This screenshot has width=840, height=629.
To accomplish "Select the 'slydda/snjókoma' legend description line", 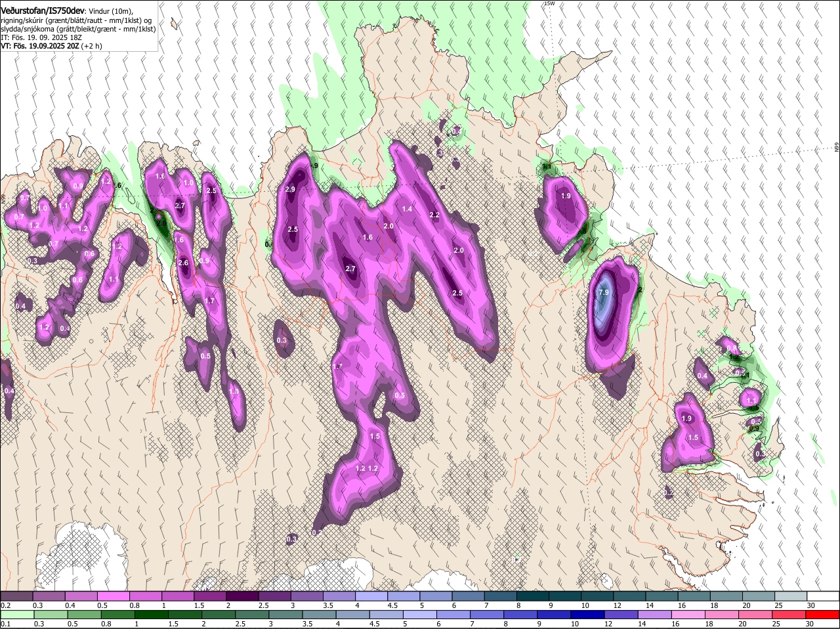I will tap(77, 29).
